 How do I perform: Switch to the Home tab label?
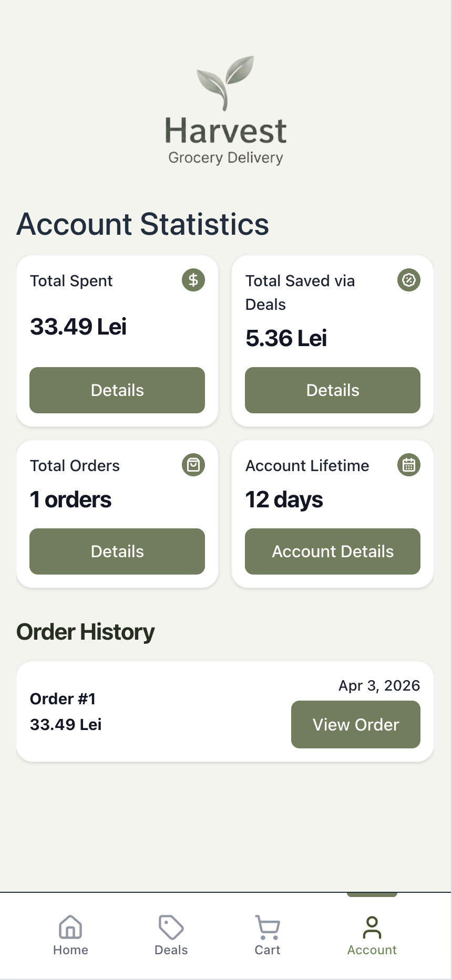click(x=70, y=950)
